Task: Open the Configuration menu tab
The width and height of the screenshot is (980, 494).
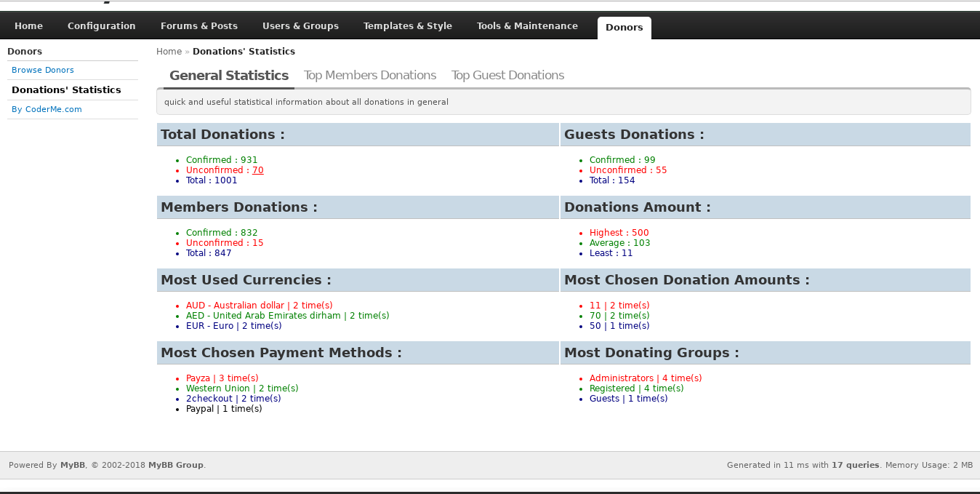Action: coord(101,26)
